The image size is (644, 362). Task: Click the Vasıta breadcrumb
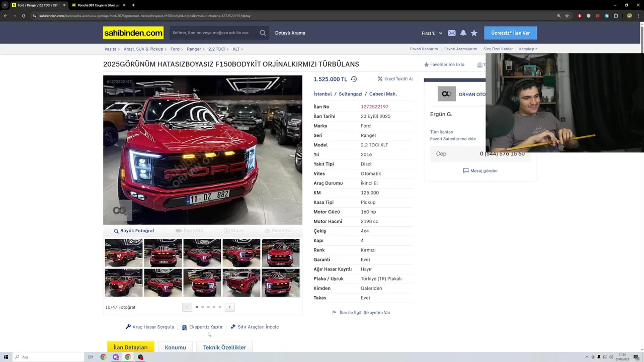[110, 49]
